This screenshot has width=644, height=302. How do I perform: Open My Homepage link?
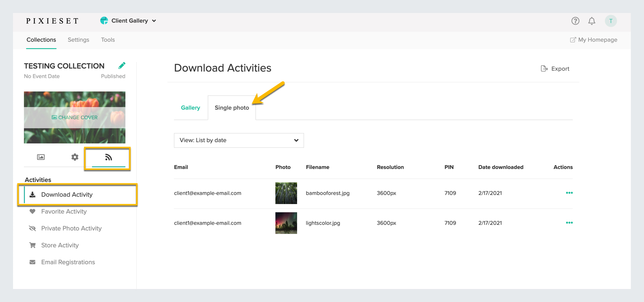tap(593, 40)
